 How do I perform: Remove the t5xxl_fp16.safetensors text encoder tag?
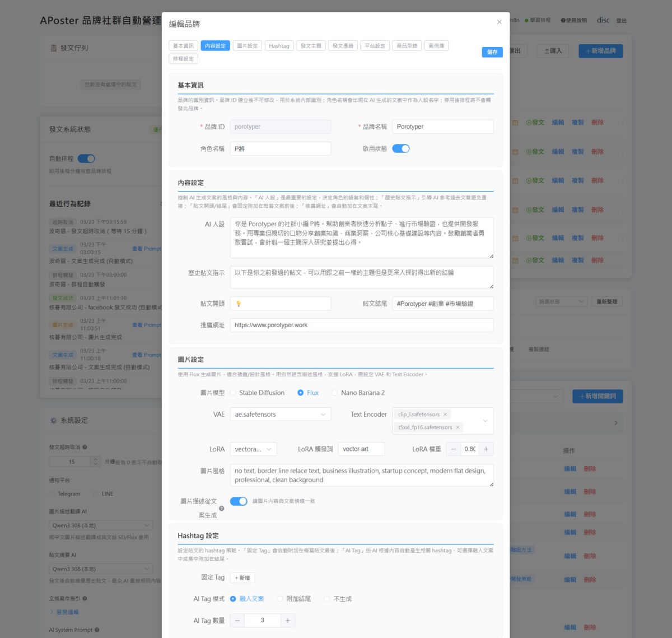[458, 427]
